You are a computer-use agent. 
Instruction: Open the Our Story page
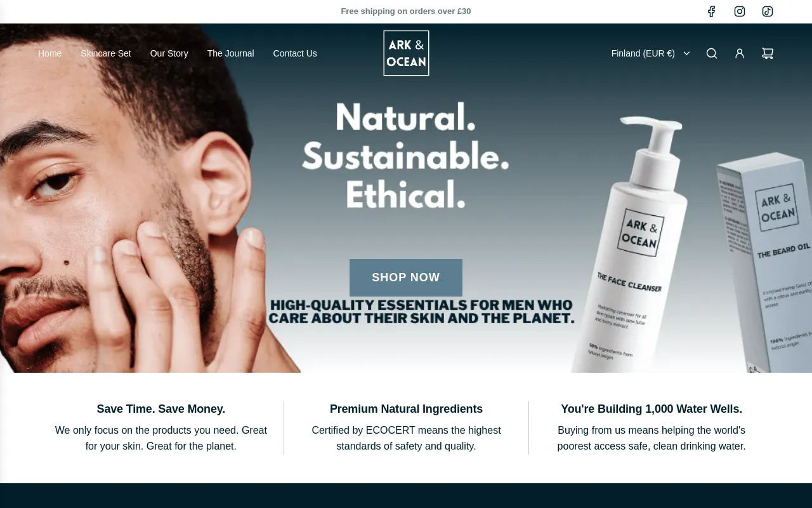pos(169,53)
